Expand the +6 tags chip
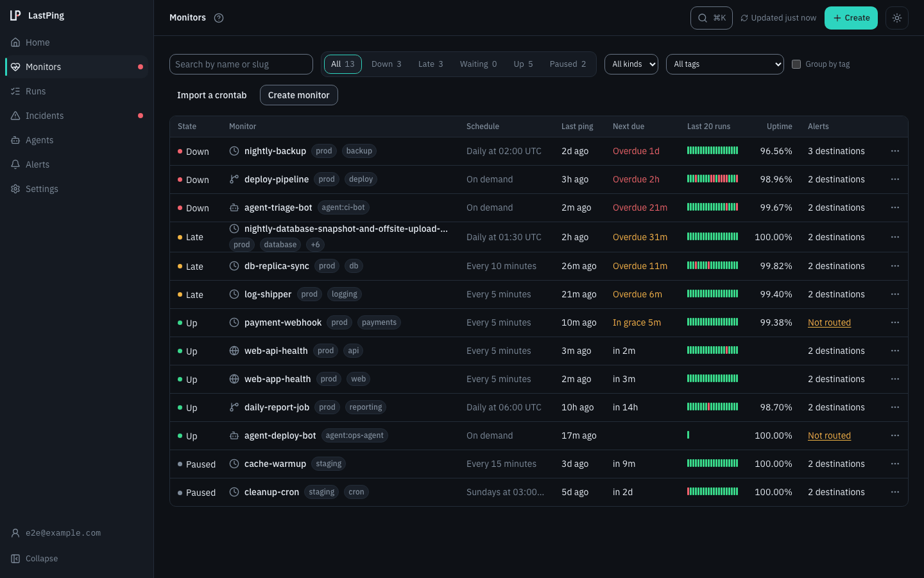Viewport: 924px width, 578px height. point(315,245)
